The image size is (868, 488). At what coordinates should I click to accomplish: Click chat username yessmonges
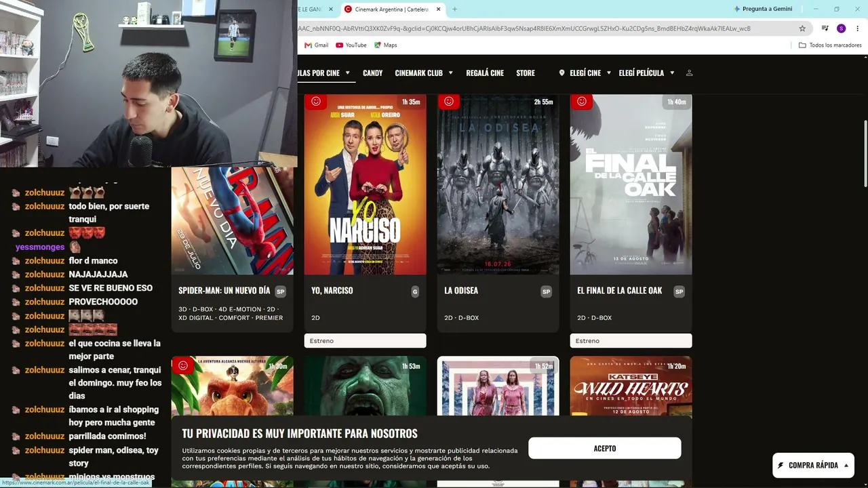click(x=40, y=247)
